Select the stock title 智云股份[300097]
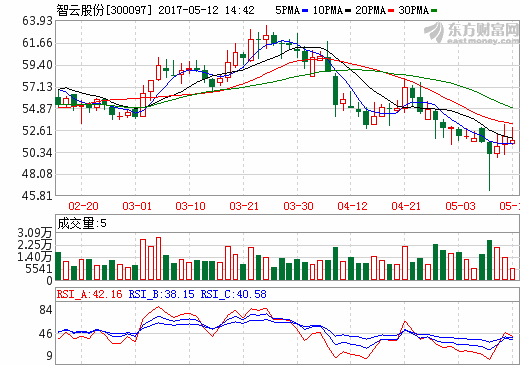 [x=104, y=10]
